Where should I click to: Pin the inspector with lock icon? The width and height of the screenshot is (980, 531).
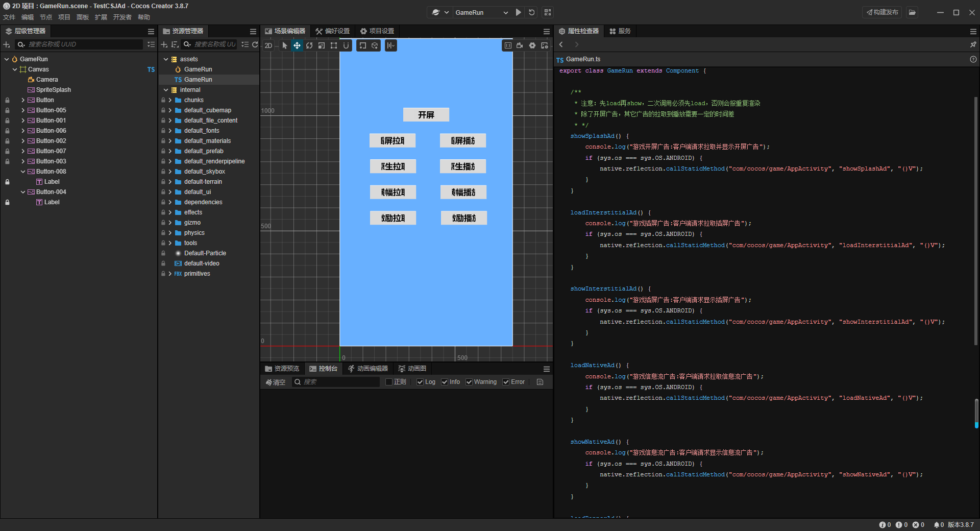(973, 44)
